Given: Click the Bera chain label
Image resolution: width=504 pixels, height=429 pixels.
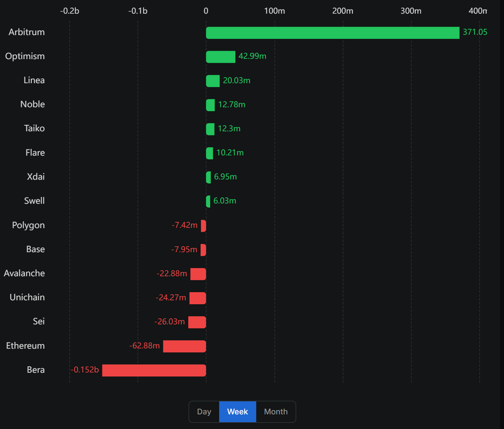Looking at the screenshot, I should [x=36, y=370].
